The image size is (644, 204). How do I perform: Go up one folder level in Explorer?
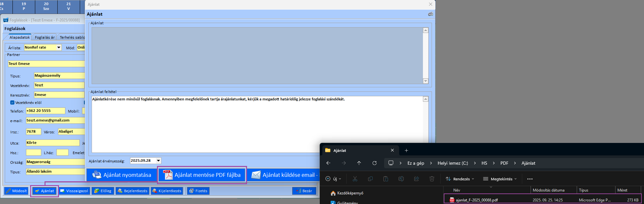(x=359, y=163)
